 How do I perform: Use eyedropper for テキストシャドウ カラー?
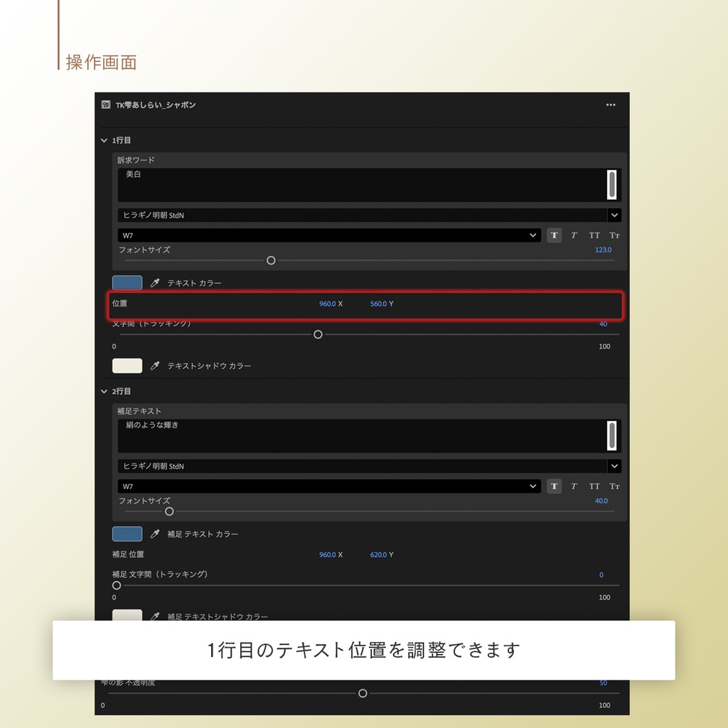(155, 366)
